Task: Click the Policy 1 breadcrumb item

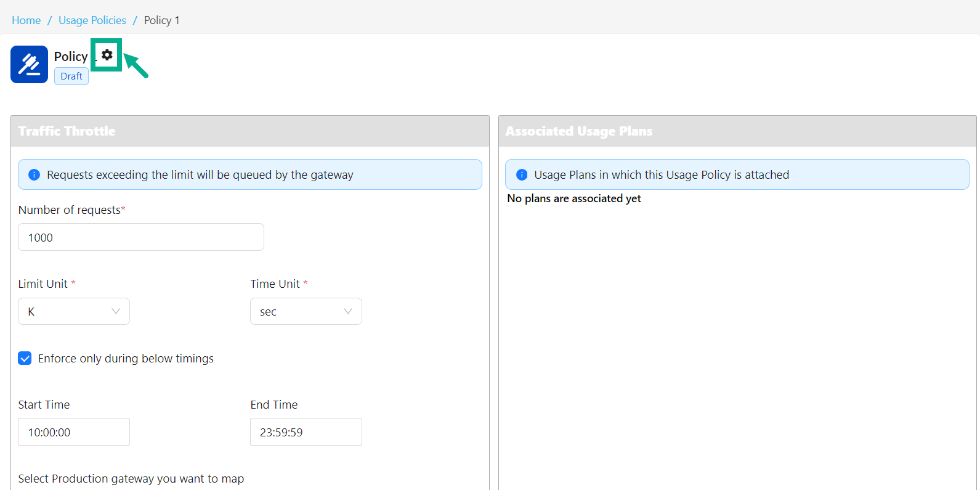Action: click(x=162, y=20)
